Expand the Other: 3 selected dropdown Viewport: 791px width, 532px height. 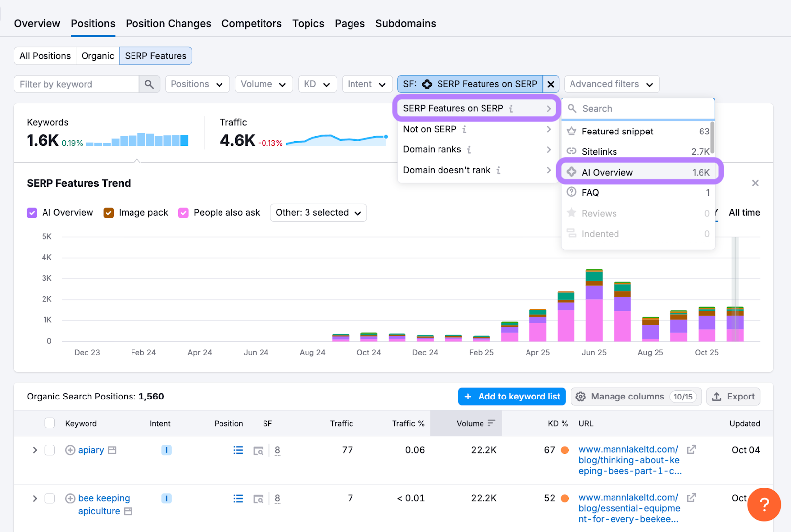[x=318, y=213]
